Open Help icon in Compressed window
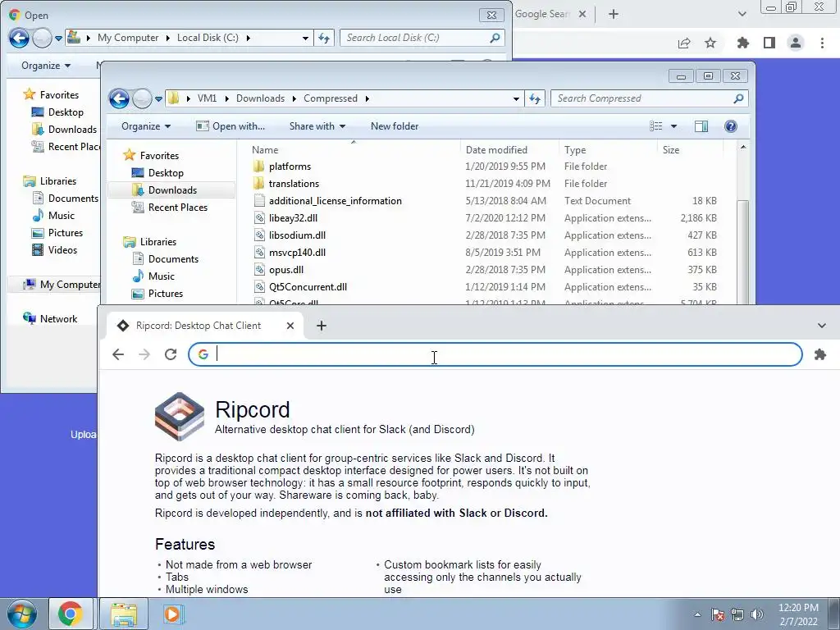This screenshot has height=630, width=840. coord(730,126)
